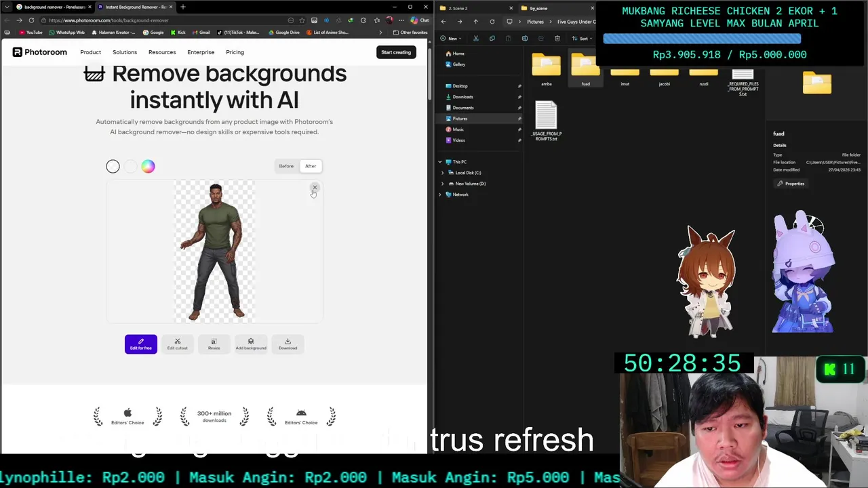Reload the Photoroom page
The image size is (868, 488).
tap(31, 20)
